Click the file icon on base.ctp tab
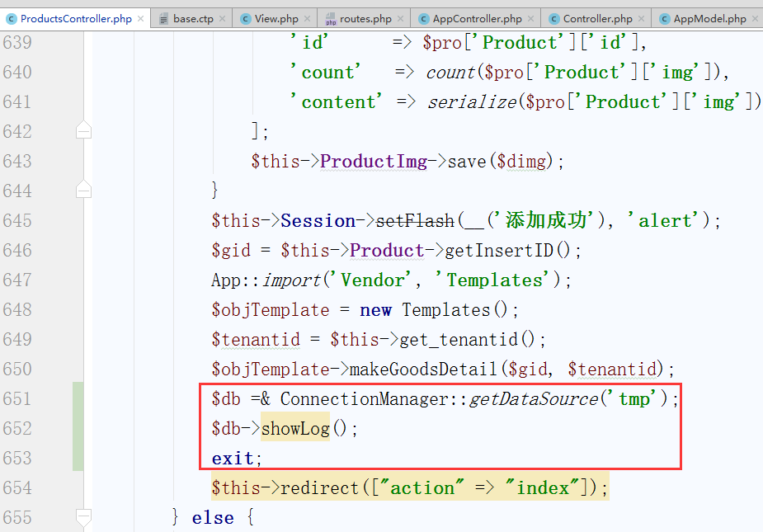 pyautogui.click(x=164, y=18)
